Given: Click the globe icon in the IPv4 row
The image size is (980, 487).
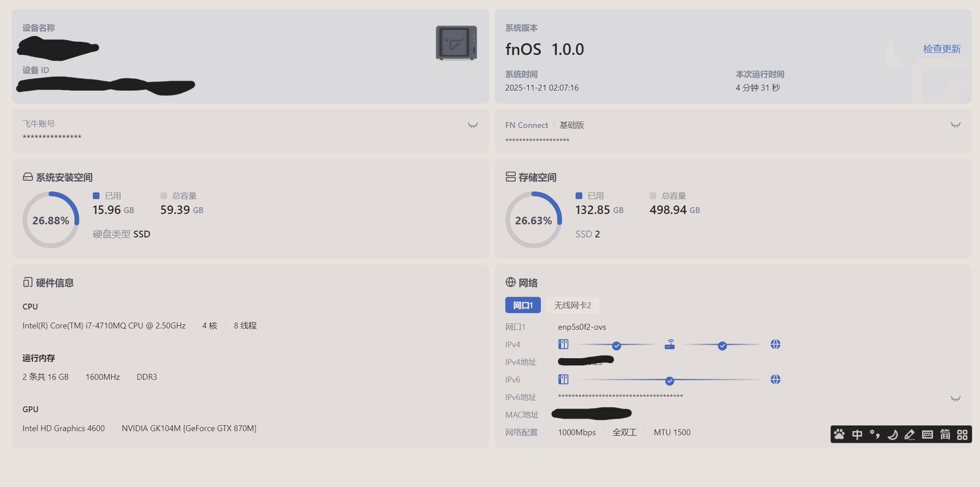Looking at the screenshot, I should click(775, 345).
